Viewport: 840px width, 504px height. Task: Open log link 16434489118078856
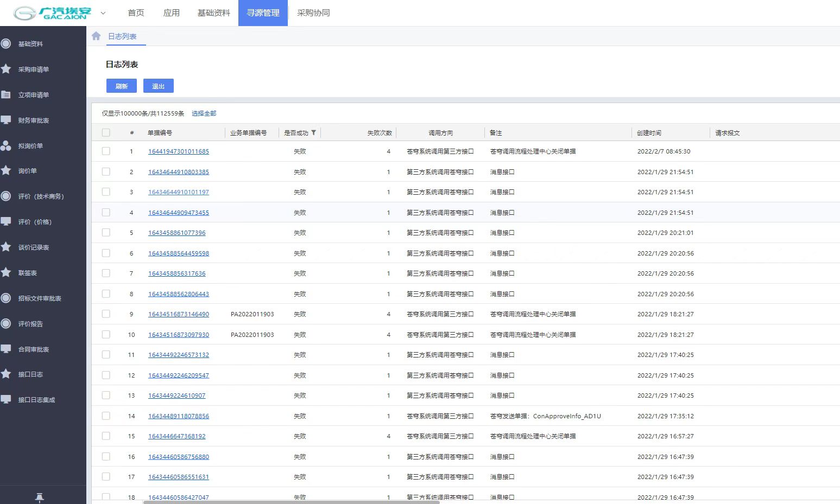coord(179,416)
